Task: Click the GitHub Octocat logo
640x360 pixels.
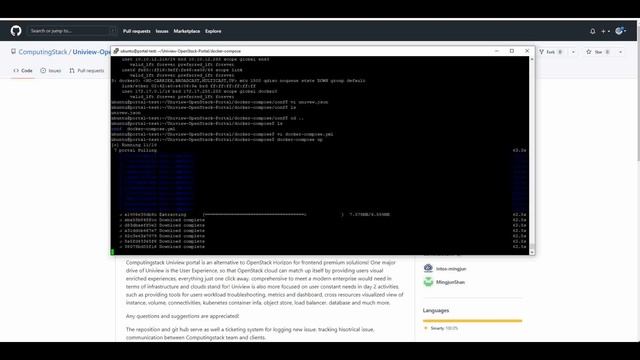Action: (16, 31)
